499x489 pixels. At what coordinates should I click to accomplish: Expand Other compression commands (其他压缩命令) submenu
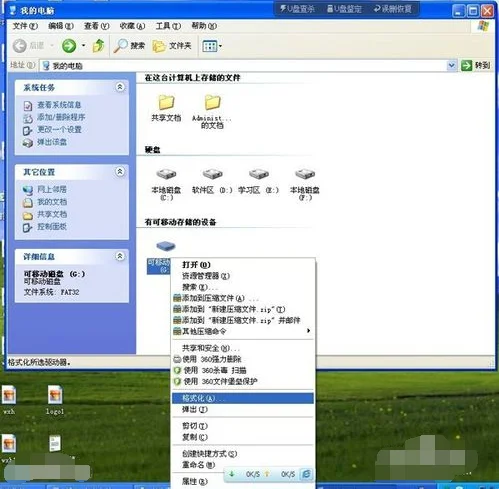click(243, 331)
